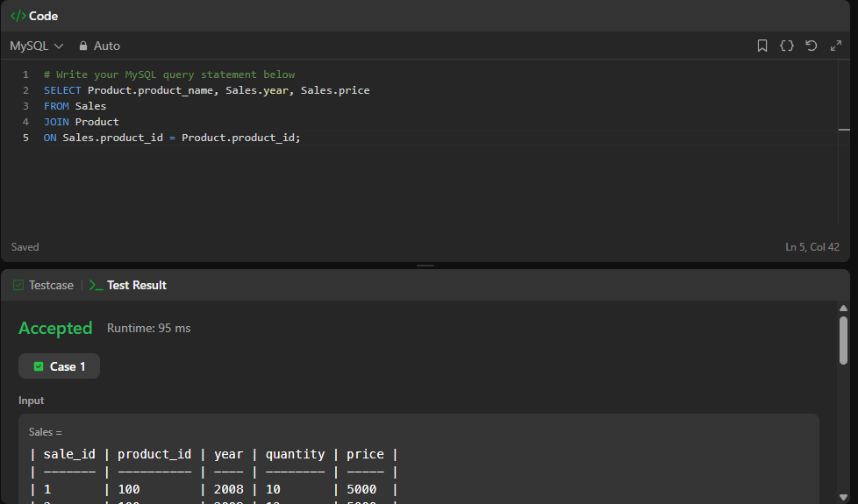Click the Code panel icon
This screenshot has width=858, height=504.
[18, 16]
